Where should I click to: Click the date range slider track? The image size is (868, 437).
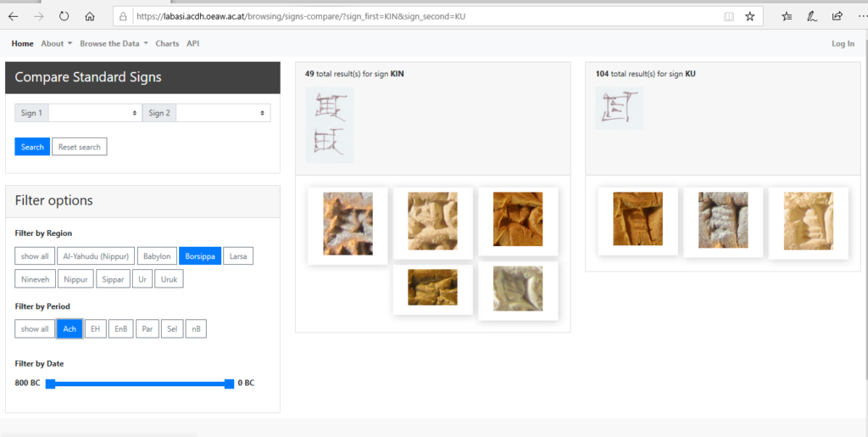point(140,384)
